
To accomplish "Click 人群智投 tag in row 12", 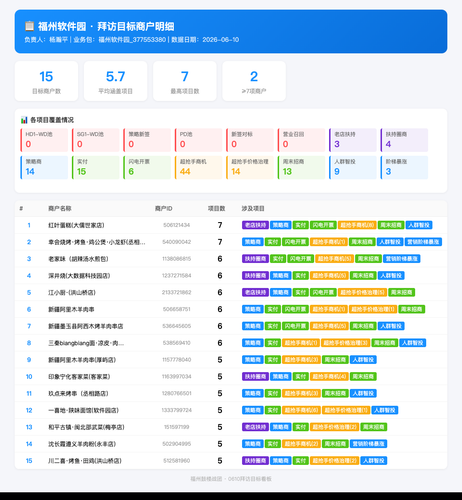I will click(385, 410).
